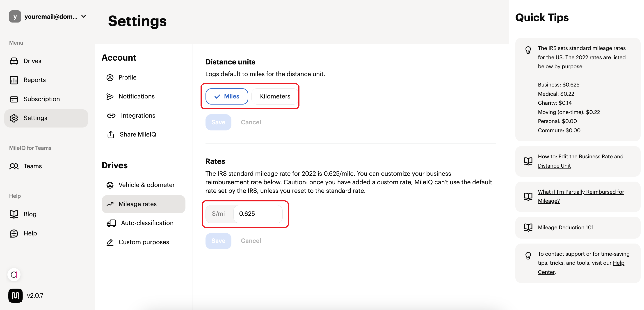
Task: Click the v2.0.7 version text
Action: tap(35, 296)
